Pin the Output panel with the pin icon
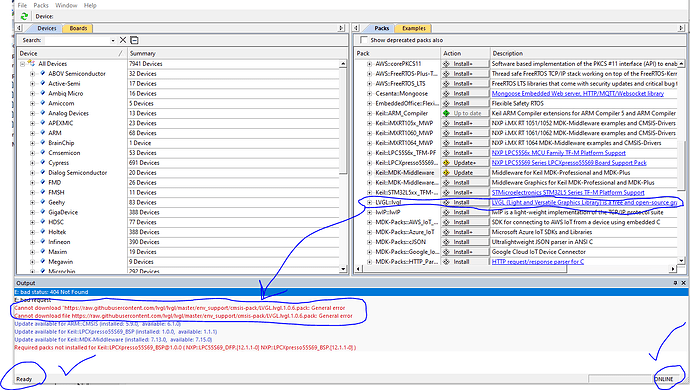 [675, 283]
